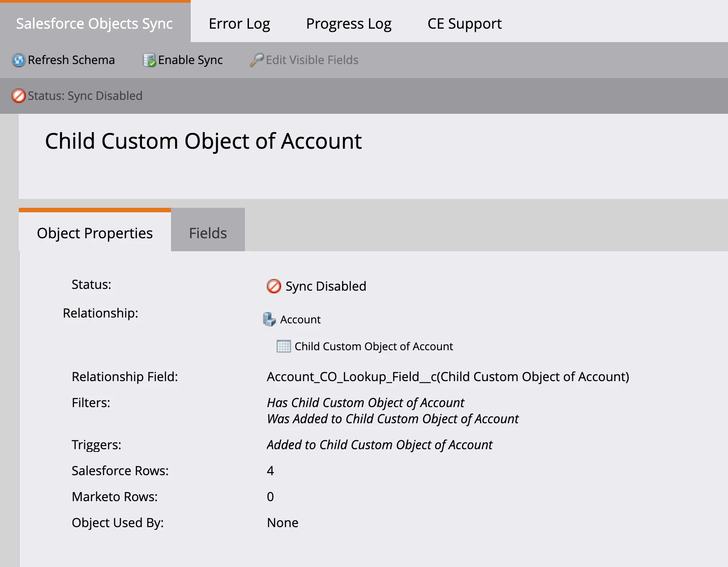The image size is (728, 567).
Task: Click the Object Used By value None
Action: [283, 523]
